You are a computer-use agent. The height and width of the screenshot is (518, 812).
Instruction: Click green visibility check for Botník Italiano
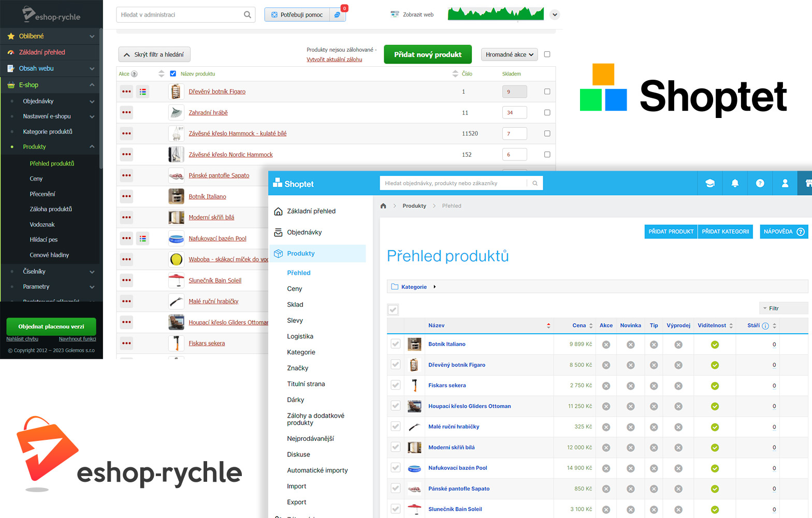click(x=715, y=345)
